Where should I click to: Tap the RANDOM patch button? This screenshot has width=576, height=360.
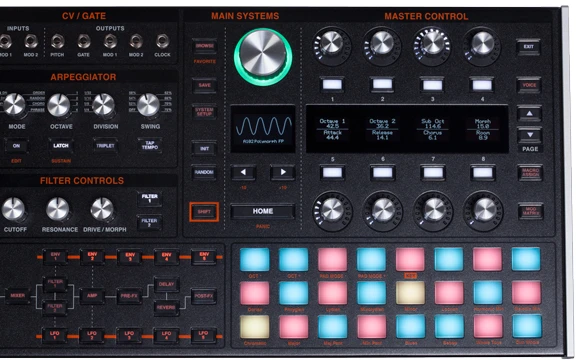(x=204, y=172)
